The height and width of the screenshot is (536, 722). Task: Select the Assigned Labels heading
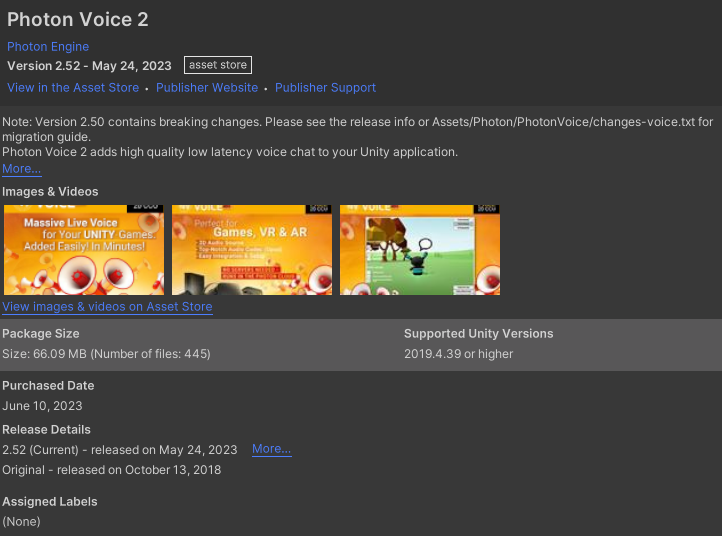(x=50, y=501)
